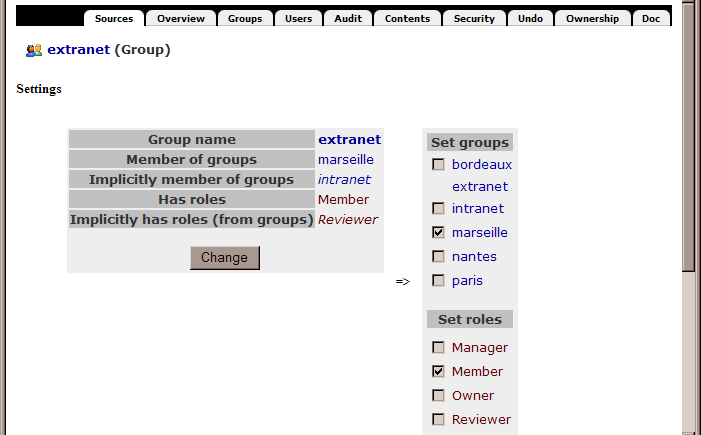Select the Ownership tab
This screenshot has height=435, width=701.
[x=592, y=18]
